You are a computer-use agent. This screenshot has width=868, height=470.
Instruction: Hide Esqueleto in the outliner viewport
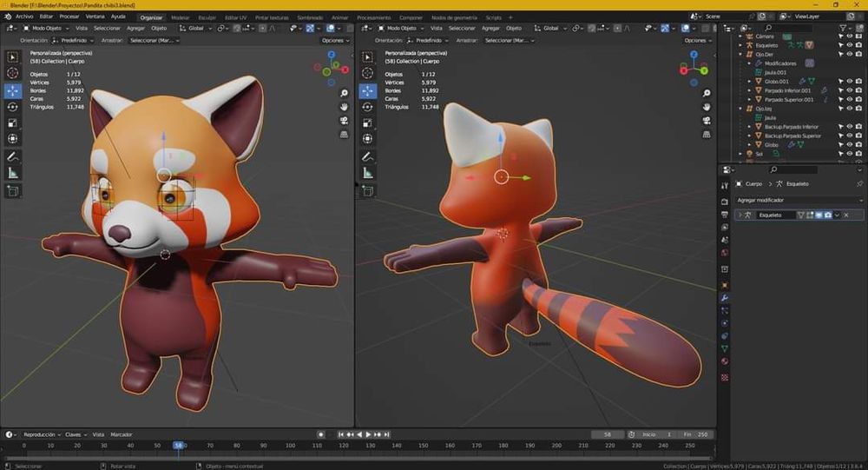pos(850,44)
